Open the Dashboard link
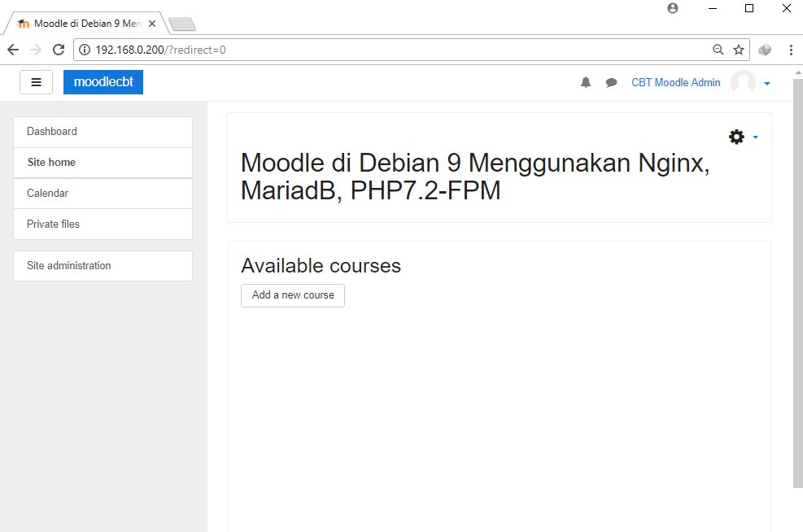Viewport: 803px width, 532px height. pyautogui.click(x=50, y=131)
